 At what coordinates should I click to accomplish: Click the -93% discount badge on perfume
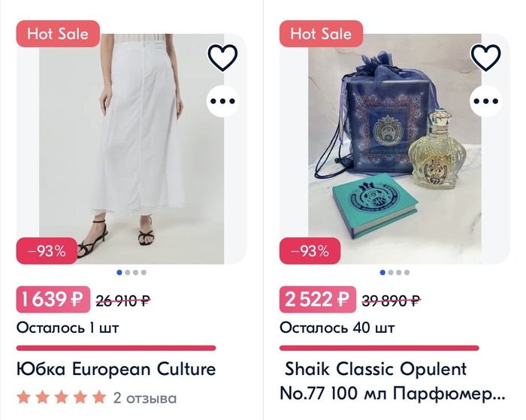[x=310, y=251]
